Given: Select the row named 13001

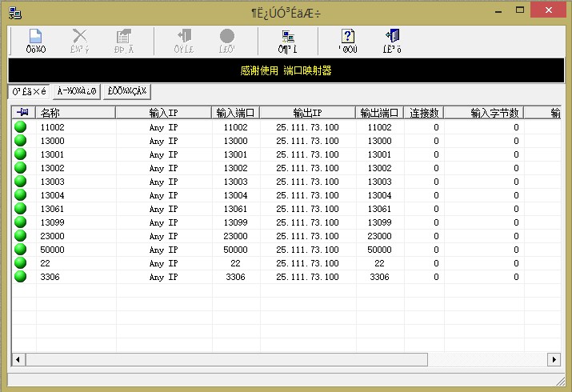Looking at the screenshot, I should click(x=286, y=154).
